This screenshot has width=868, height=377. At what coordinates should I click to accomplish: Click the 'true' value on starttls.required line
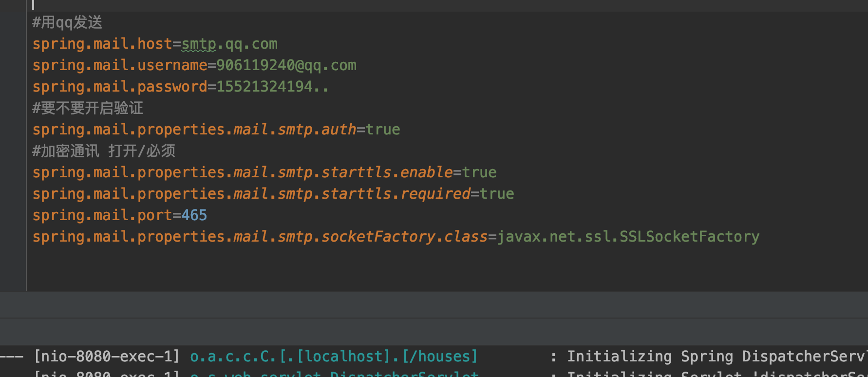pyautogui.click(x=497, y=194)
